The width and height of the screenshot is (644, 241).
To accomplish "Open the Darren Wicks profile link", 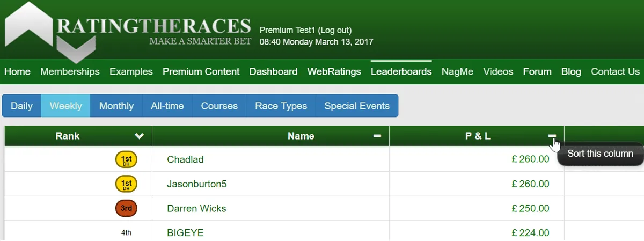I will (x=196, y=208).
